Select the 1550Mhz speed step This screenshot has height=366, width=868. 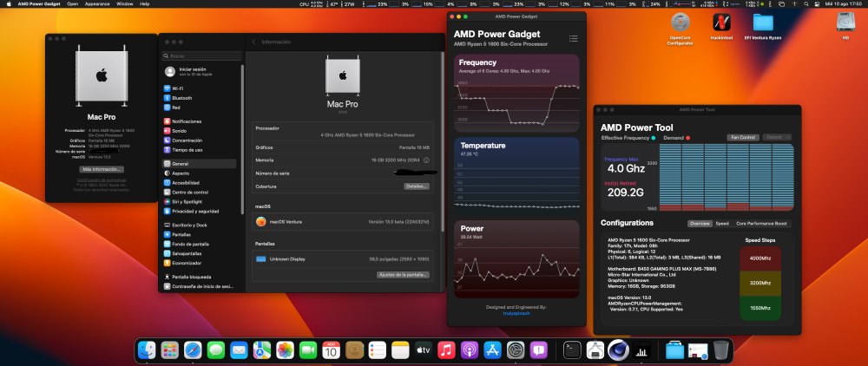click(760, 308)
